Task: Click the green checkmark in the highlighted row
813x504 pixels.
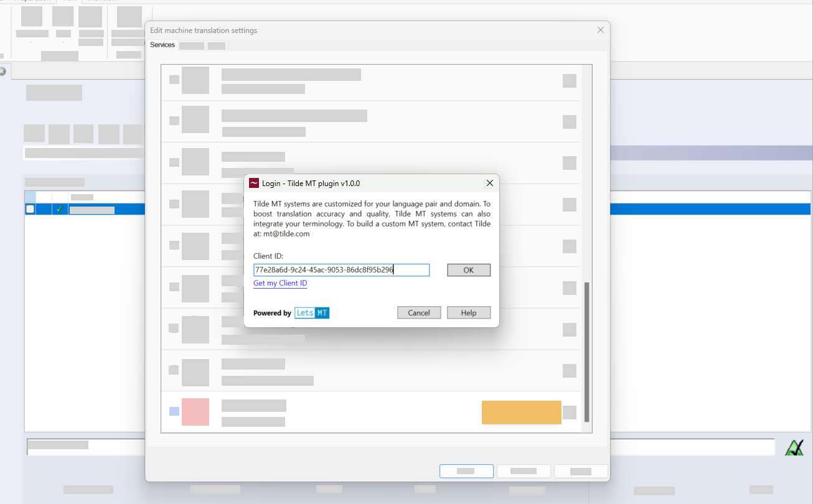Action: (x=60, y=209)
